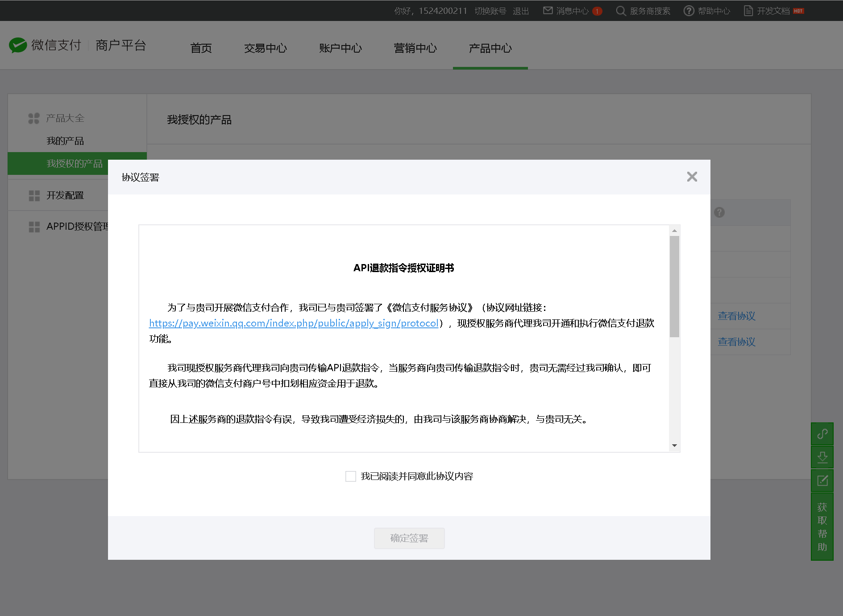Viewport: 843px width, 616px height.
Task: Click the 获取帮助 side button
Action: click(x=822, y=527)
